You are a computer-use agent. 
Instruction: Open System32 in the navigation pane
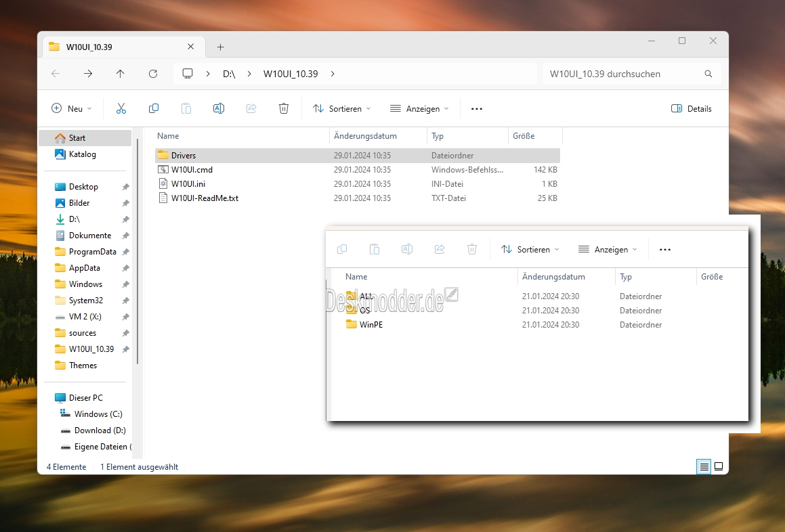[85, 301]
